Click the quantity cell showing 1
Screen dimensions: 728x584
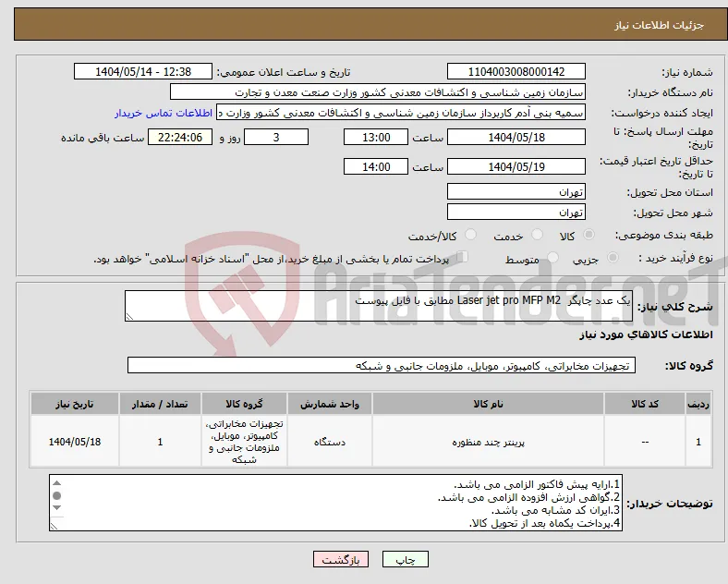160,442
